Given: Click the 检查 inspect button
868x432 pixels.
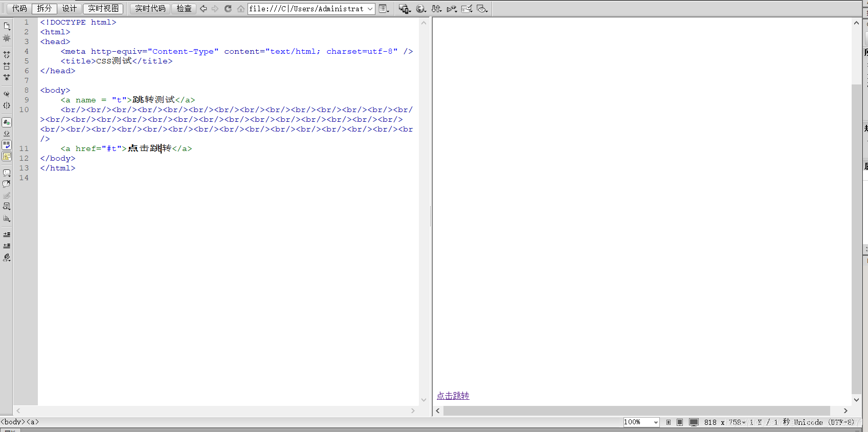Looking at the screenshot, I should 184,8.
